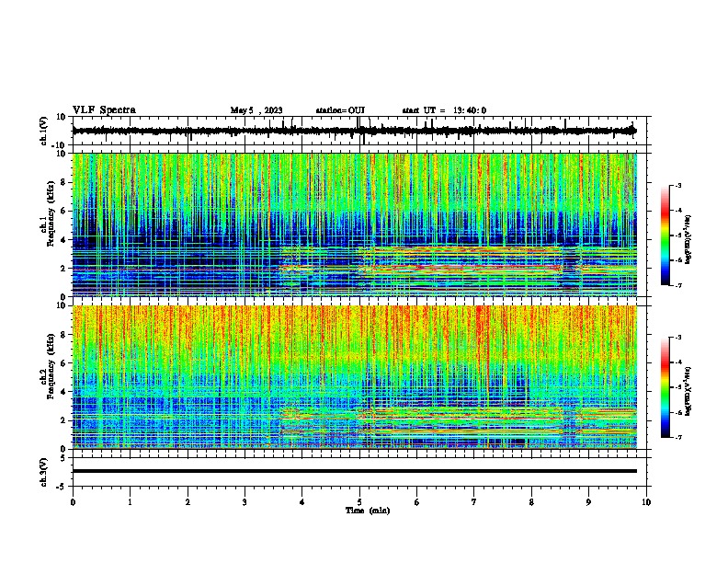728x563 pixels.
Task: Click inside the ch.1 spectrogram panel
Action: coord(354,224)
